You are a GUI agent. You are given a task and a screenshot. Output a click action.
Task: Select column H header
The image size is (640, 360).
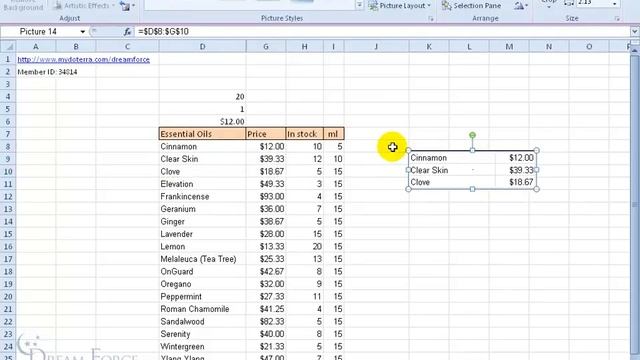[x=304, y=47]
